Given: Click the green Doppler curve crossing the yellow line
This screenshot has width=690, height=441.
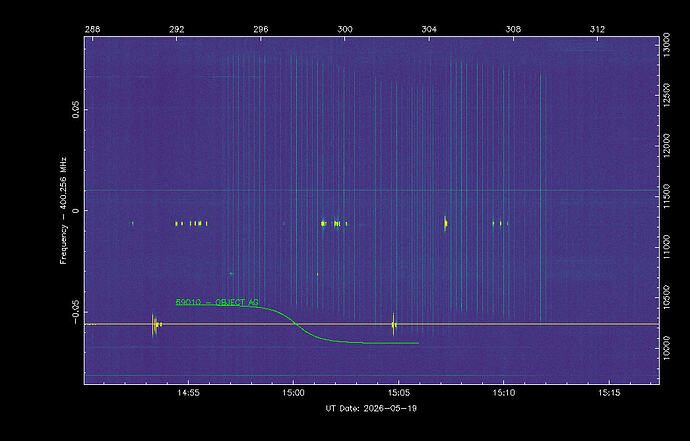Looking at the screenshot, I should coord(295,324).
